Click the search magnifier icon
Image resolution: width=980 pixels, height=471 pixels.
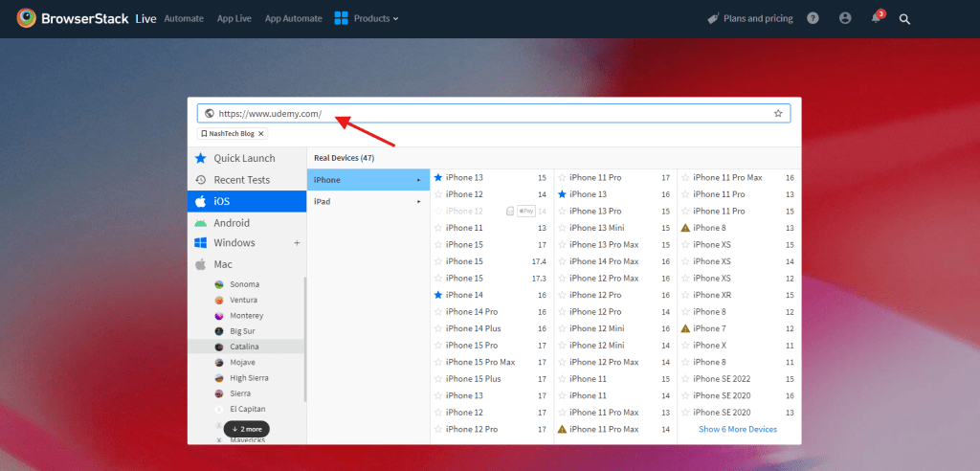coord(904,18)
